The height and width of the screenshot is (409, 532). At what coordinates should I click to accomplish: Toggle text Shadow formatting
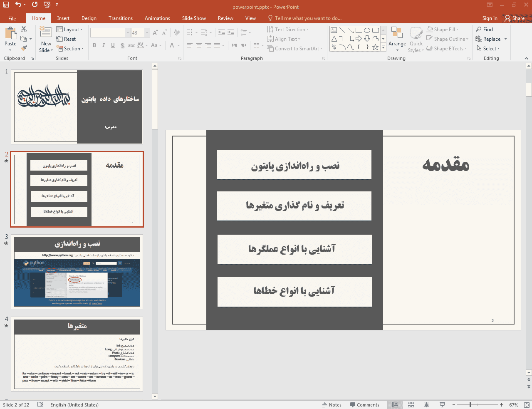tap(122, 45)
